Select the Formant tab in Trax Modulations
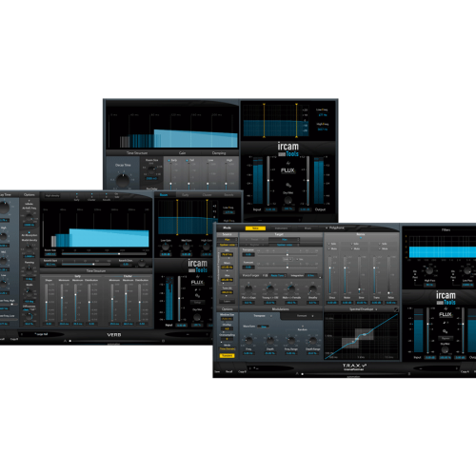The image size is (476, 476). tap(302, 316)
